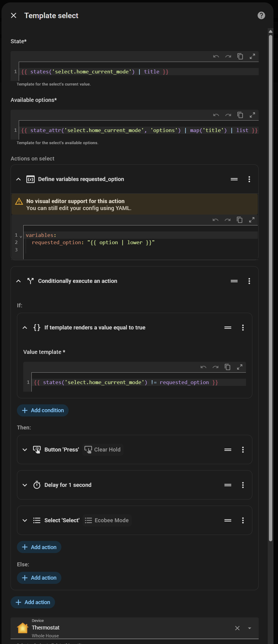Open three-dot menu for Button 'Press' action
The image size is (278, 644).
tap(243, 450)
